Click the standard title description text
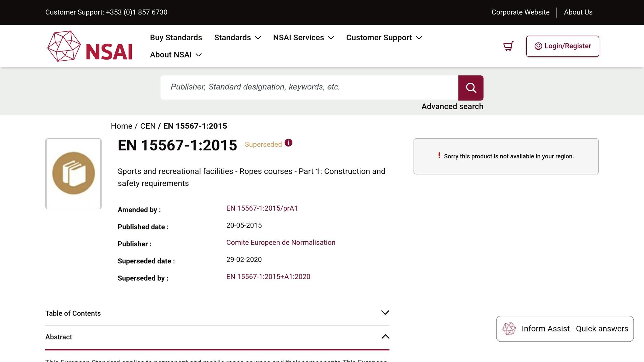The width and height of the screenshot is (644, 362). [x=252, y=177]
